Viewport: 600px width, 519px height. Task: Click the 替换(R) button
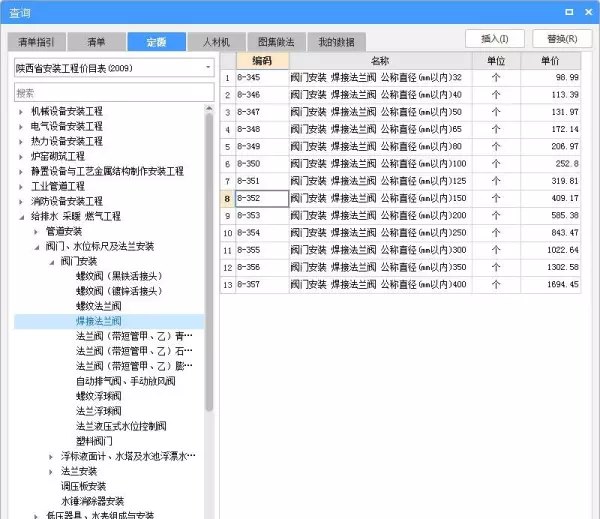562,39
